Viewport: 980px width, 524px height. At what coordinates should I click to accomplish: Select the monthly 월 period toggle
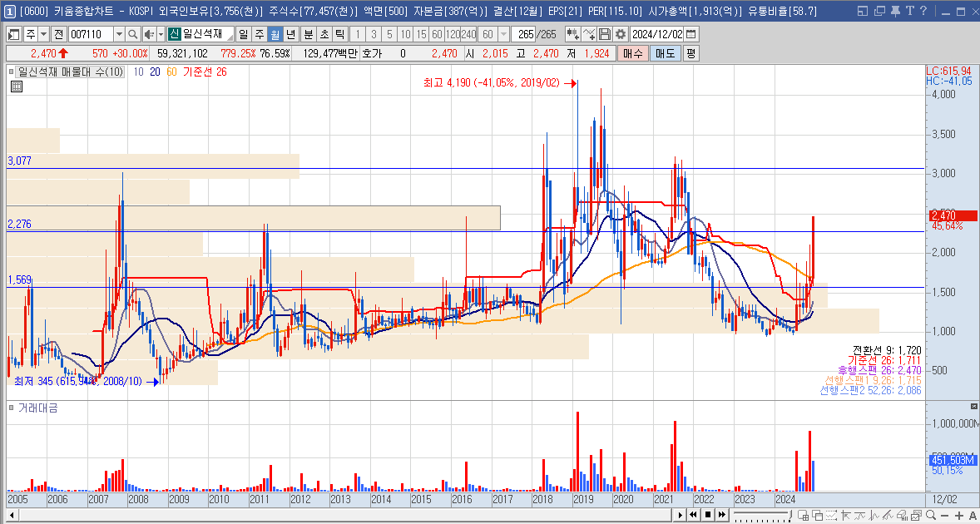[x=275, y=34]
